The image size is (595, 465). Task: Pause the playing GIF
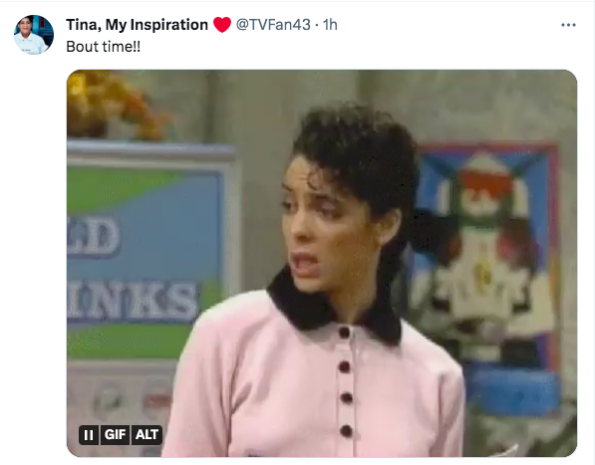(x=89, y=435)
